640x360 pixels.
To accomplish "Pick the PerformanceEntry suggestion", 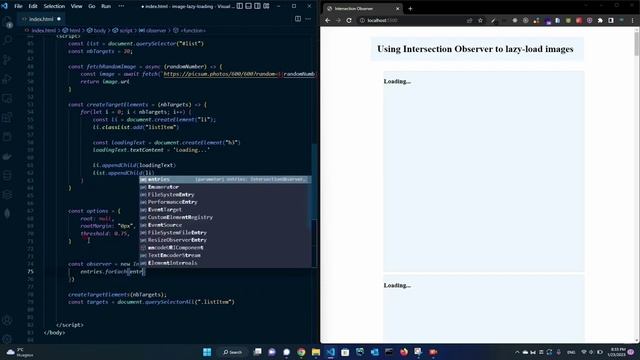I will pos(225,202).
